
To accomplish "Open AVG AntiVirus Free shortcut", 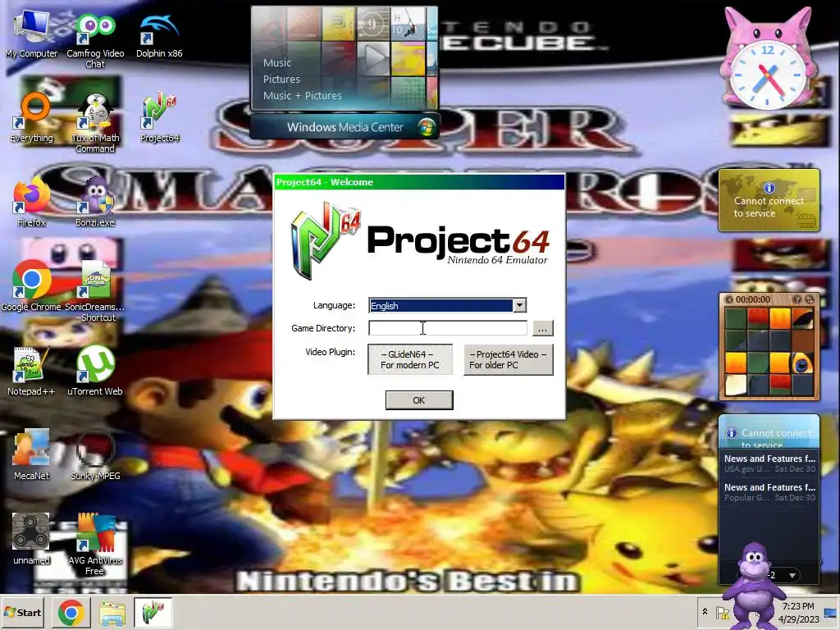I will click(x=95, y=545).
